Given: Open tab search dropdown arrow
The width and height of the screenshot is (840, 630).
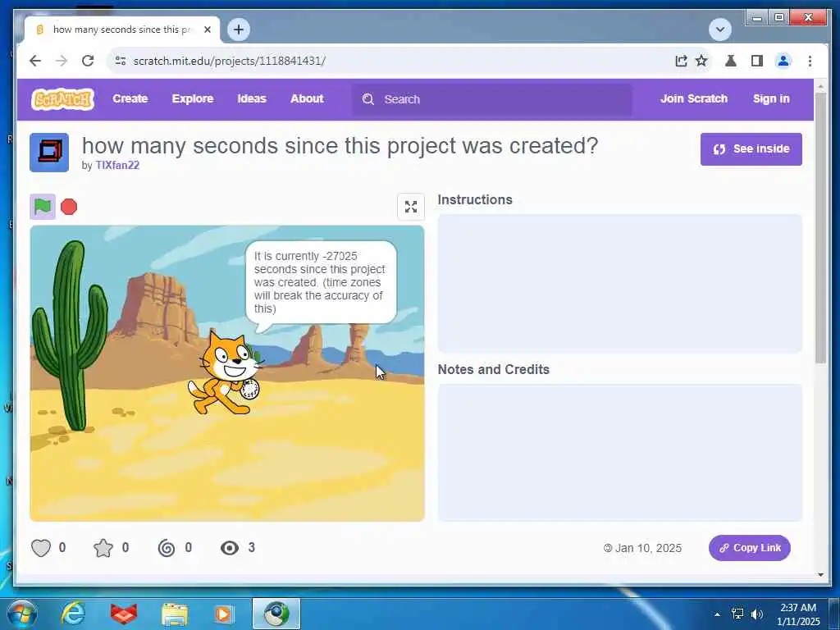Looking at the screenshot, I should (x=720, y=30).
